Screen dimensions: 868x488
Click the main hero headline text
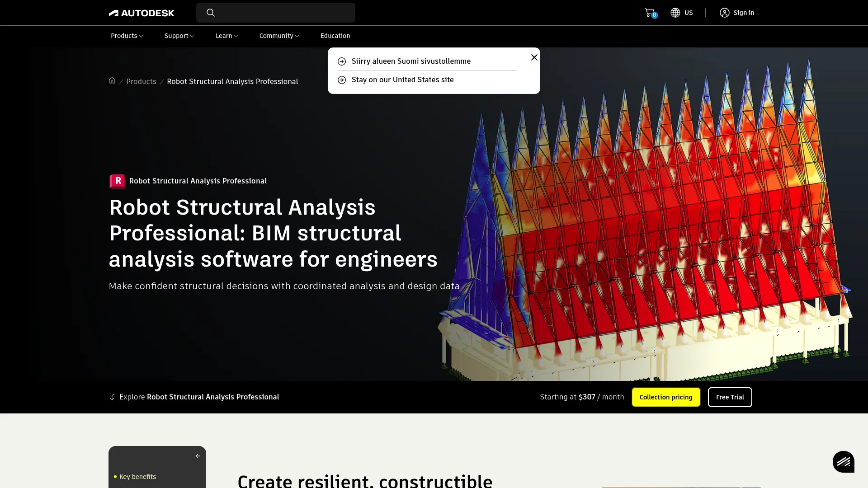click(273, 233)
